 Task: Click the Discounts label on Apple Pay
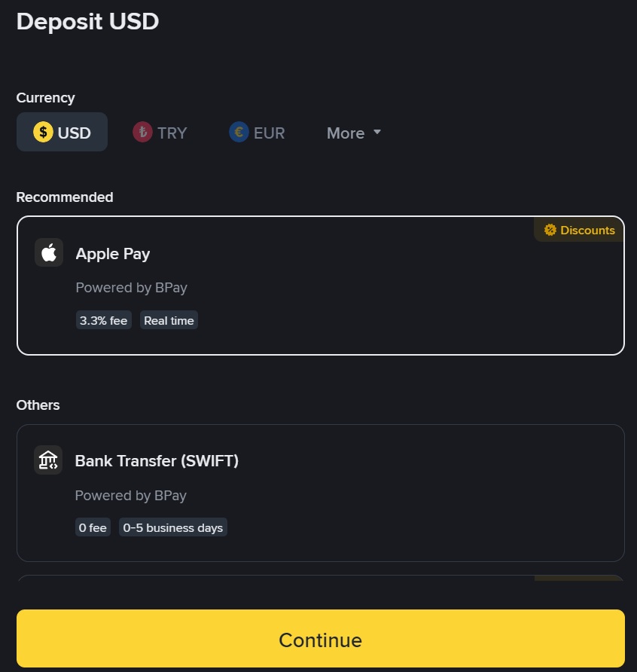point(587,231)
